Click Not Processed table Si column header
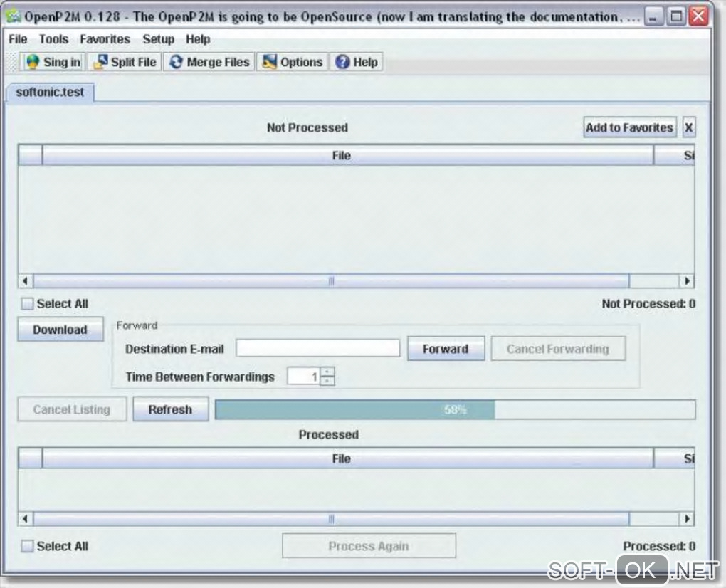Image resolution: width=726 pixels, height=588 pixels. (675, 156)
